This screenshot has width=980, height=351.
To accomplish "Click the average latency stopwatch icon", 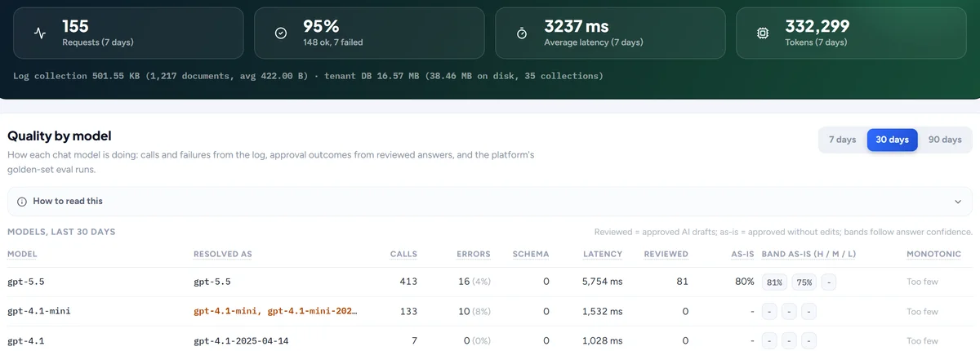I will 522,33.
